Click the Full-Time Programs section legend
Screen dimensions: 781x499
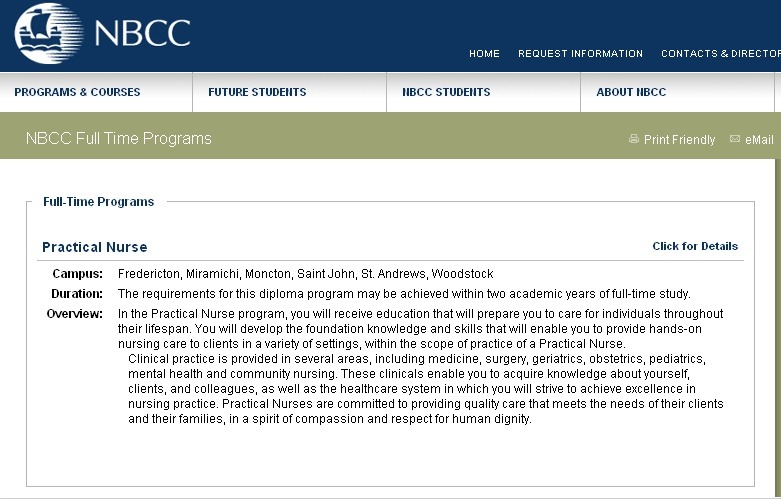tap(98, 202)
